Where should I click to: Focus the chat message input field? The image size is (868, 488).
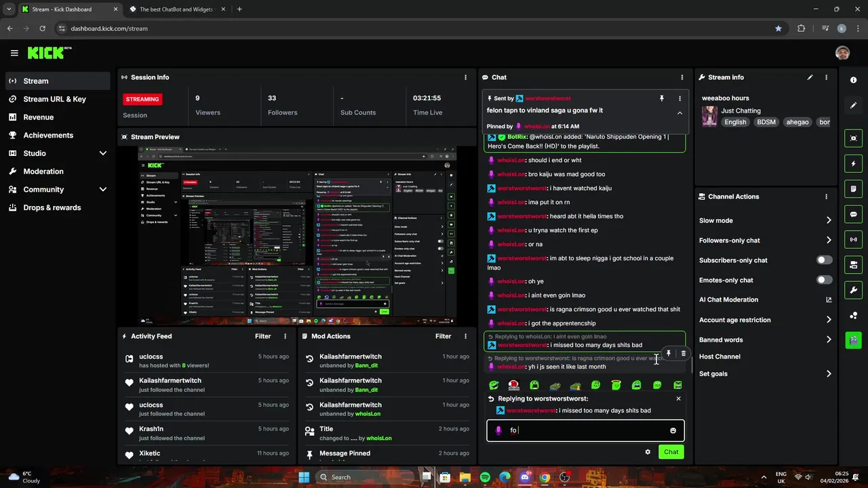coord(585,430)
